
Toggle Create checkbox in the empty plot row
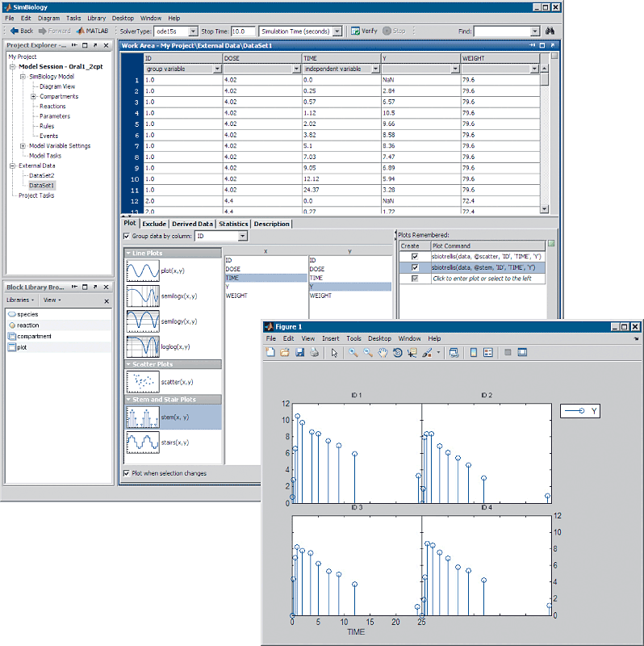tap(415, 279)
